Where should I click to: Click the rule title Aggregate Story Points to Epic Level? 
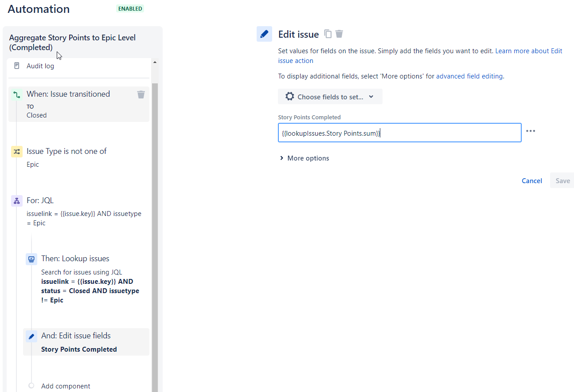pos(72,43)
